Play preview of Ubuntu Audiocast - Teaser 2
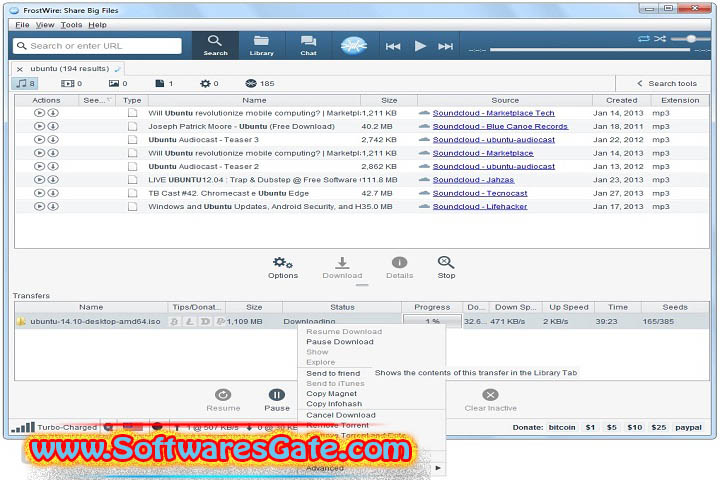Image resolution: width=720 pixels, height=480 pixels. tap(39, 166)
